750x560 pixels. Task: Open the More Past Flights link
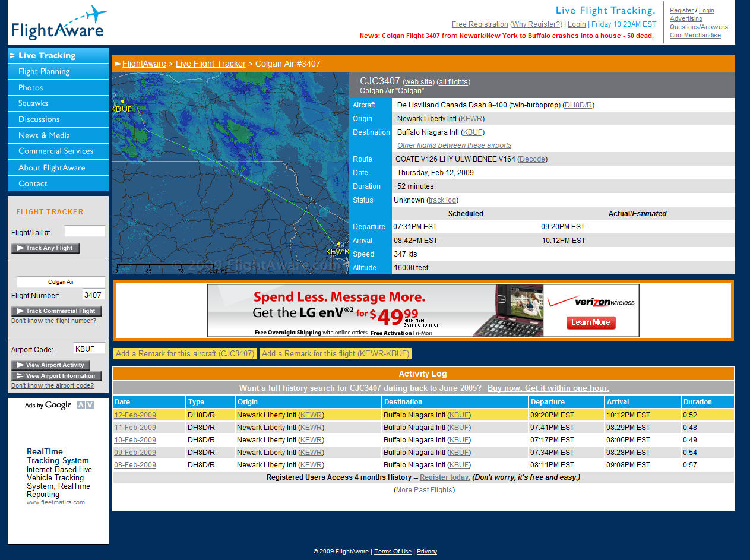(424, 490)
